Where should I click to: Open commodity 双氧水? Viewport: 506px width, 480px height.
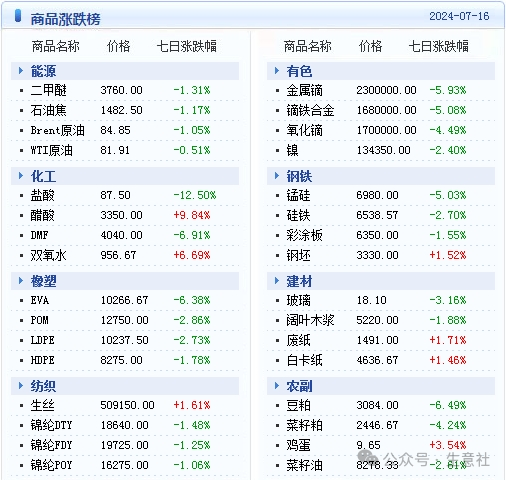[49, 255]
